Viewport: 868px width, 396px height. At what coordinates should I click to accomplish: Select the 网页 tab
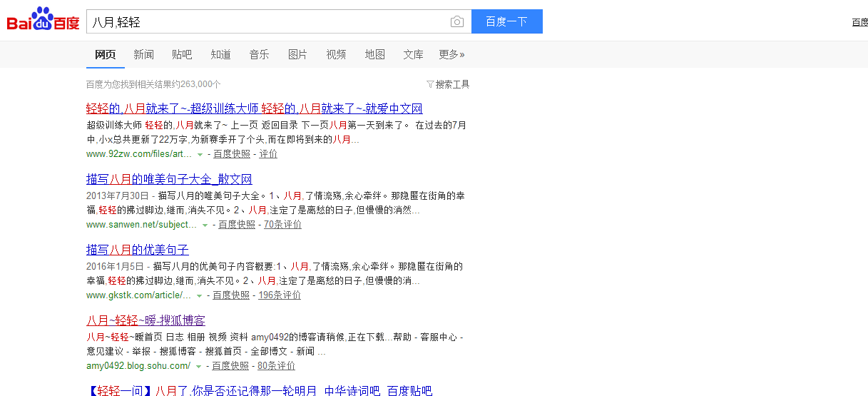pyautogui.click(x=106, y=54)
